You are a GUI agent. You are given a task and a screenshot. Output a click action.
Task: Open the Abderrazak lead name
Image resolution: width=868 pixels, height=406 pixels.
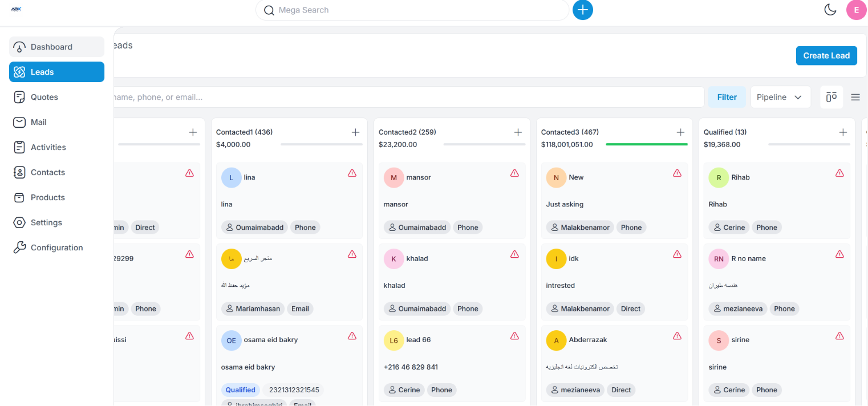coord(587,340)
